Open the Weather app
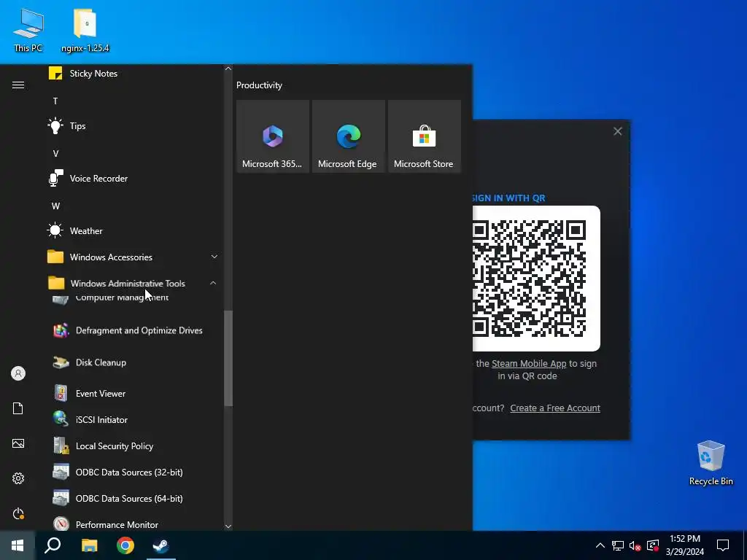Image resolution: width=747 pixels, height=560 pixels. tap(133, 231)
